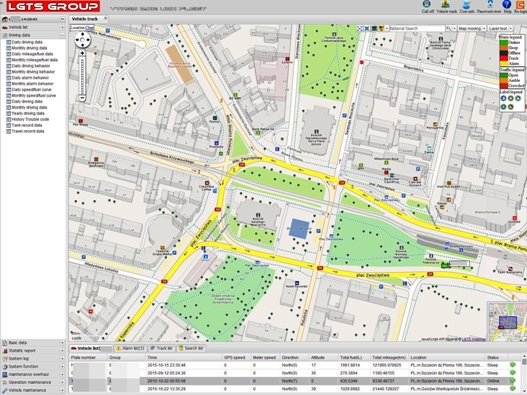Open the Layer tool dropdown
Image resolution: width=527 pixels, height=395 pixels.
[x=500, y=29]
